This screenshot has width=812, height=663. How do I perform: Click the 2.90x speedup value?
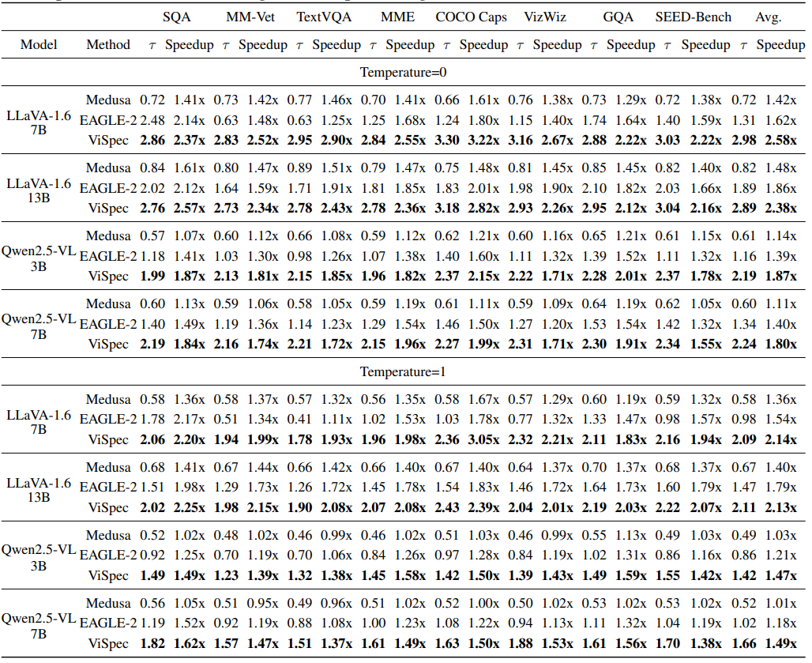[336, 140]
